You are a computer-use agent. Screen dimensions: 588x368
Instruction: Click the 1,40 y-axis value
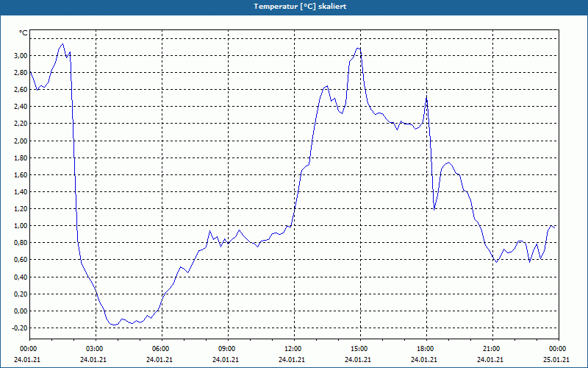(x=21, y=191)
